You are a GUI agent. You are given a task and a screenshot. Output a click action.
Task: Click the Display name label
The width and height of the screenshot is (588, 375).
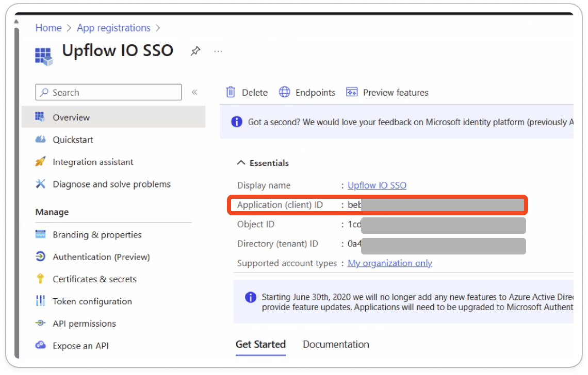(264, 185)
